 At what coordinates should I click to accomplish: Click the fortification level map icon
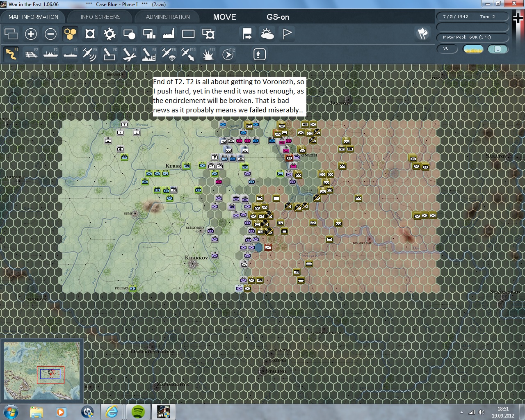point(90,34)
